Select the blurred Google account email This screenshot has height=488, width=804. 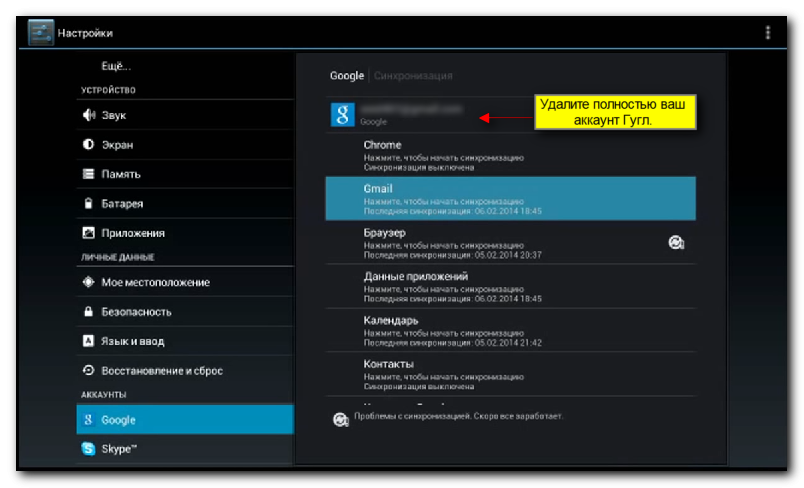pos(411,109)
